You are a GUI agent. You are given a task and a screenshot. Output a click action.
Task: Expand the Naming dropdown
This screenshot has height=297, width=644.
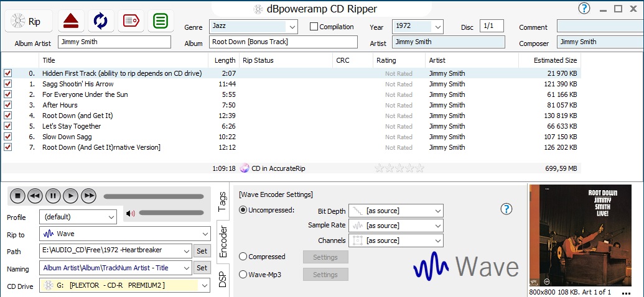(187, 268)
